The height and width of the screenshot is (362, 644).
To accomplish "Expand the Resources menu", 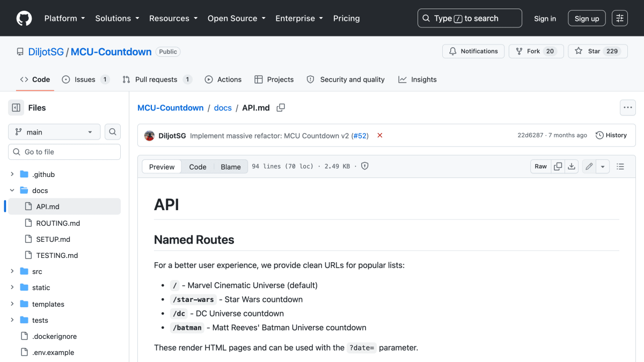I will click(x=173, y=18).
